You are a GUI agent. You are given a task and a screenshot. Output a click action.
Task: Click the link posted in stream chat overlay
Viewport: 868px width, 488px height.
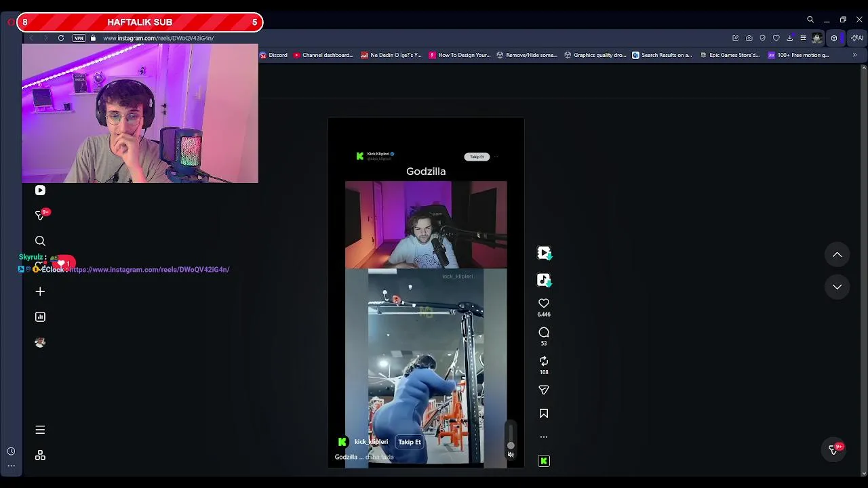(149, 270)
